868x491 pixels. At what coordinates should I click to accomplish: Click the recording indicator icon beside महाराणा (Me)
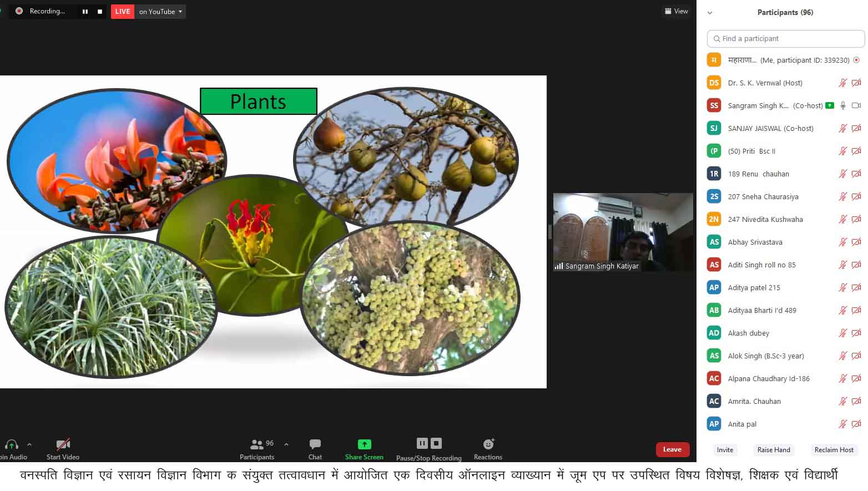coord(856,60)
